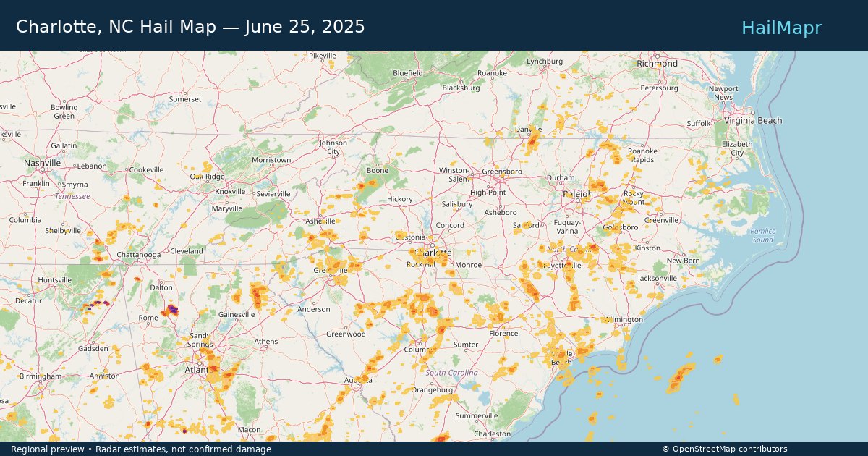Click the Huntsville city label
This screenshot has height=456, width=868.
tap(55, 280)
